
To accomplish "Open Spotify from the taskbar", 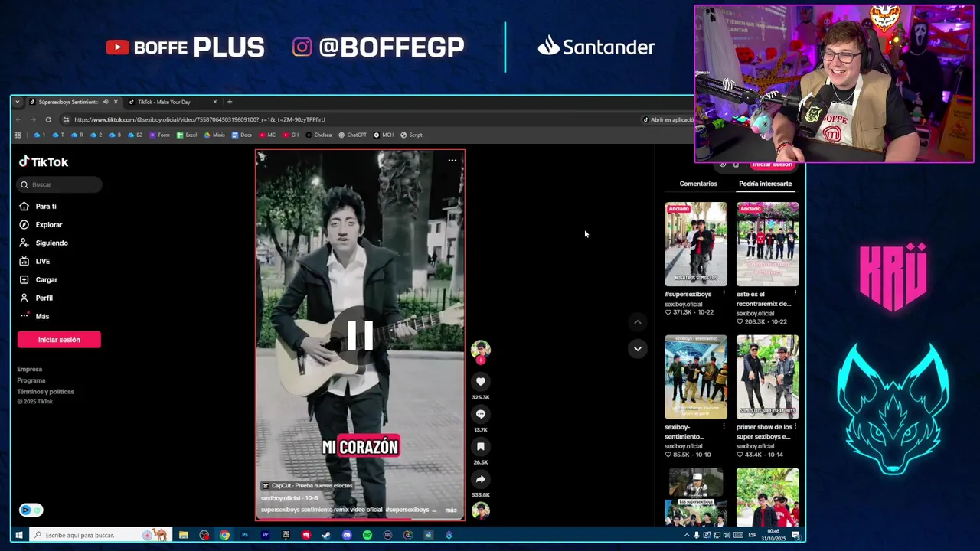I will 367,535.
